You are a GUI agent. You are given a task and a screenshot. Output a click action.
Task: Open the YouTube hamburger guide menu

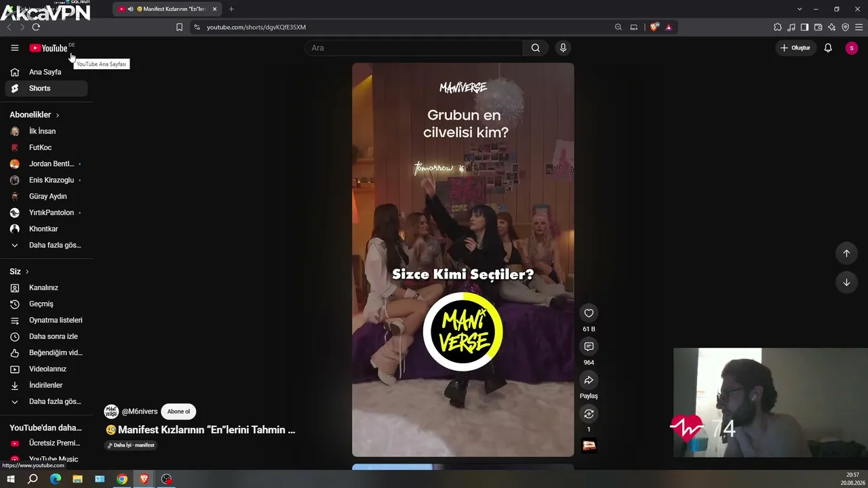[15, 48]
